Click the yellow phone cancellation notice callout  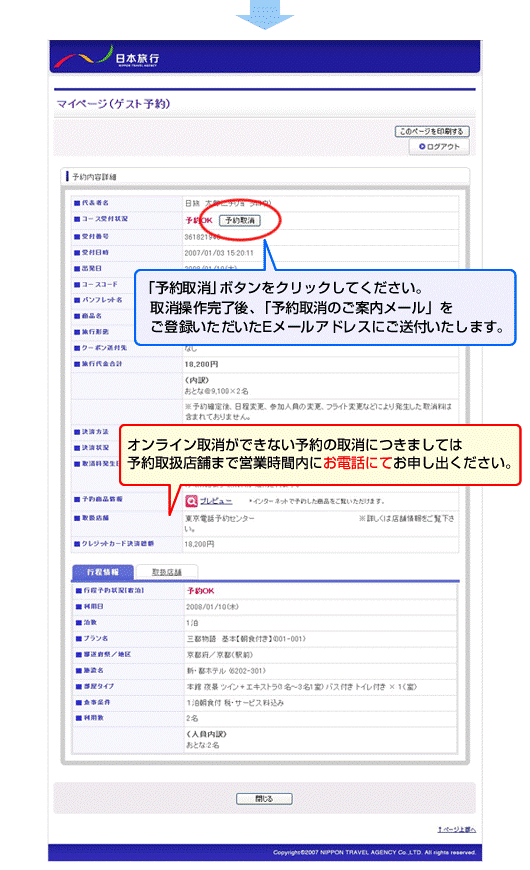pos(321,455)
